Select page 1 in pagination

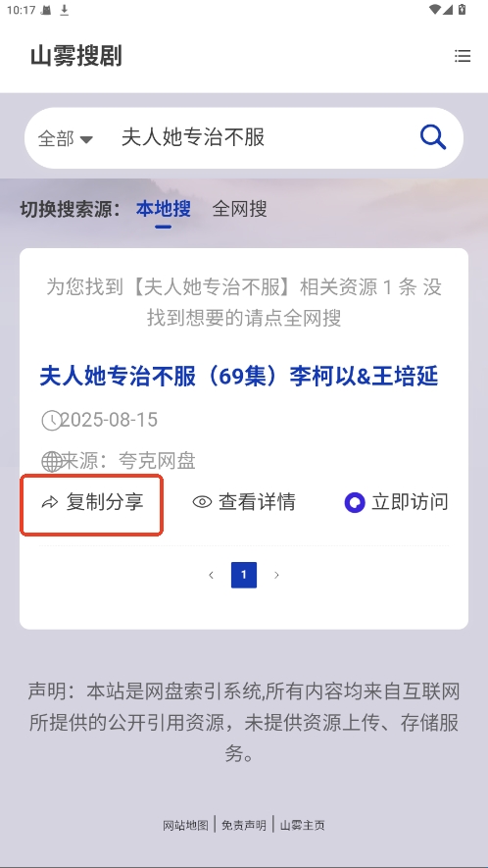pyautogui.click(x=244, y=575)
